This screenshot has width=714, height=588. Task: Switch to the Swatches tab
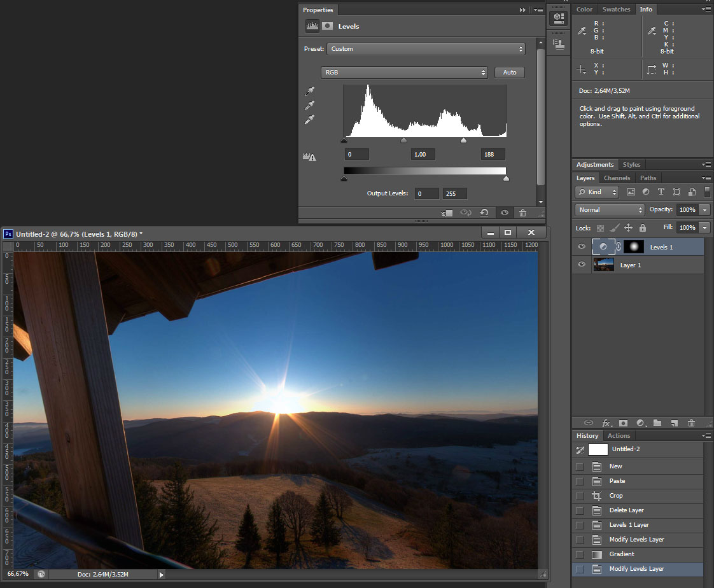tap(616, 10)
